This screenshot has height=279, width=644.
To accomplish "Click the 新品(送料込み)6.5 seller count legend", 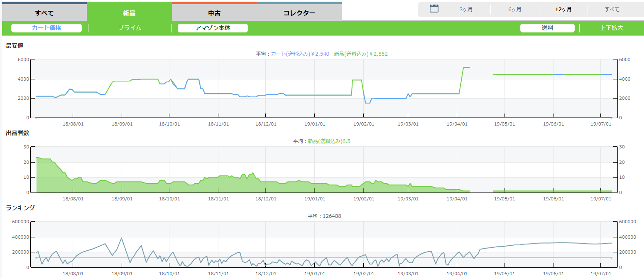I will click(331, 141).
